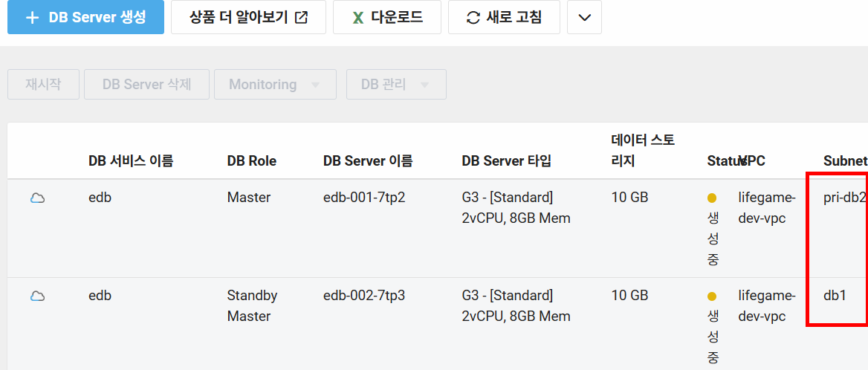
Task: Click the plus icon on DB Server 생성
Action: tap(32, 17)
